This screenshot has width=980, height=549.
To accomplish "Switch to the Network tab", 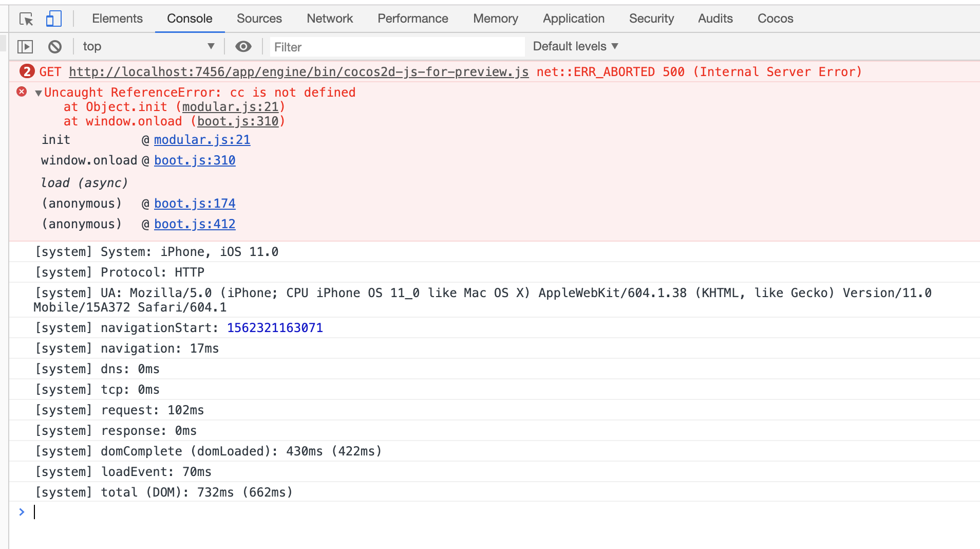I will 330,19.
